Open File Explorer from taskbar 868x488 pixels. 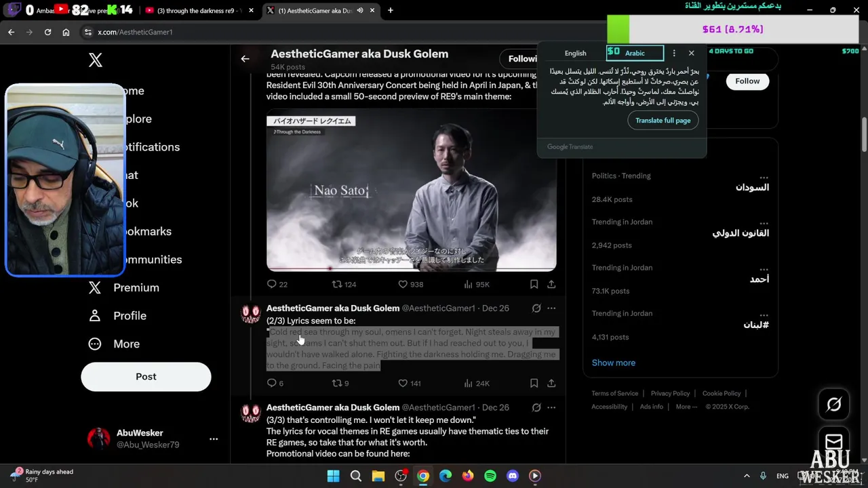(x=378, y=476)
